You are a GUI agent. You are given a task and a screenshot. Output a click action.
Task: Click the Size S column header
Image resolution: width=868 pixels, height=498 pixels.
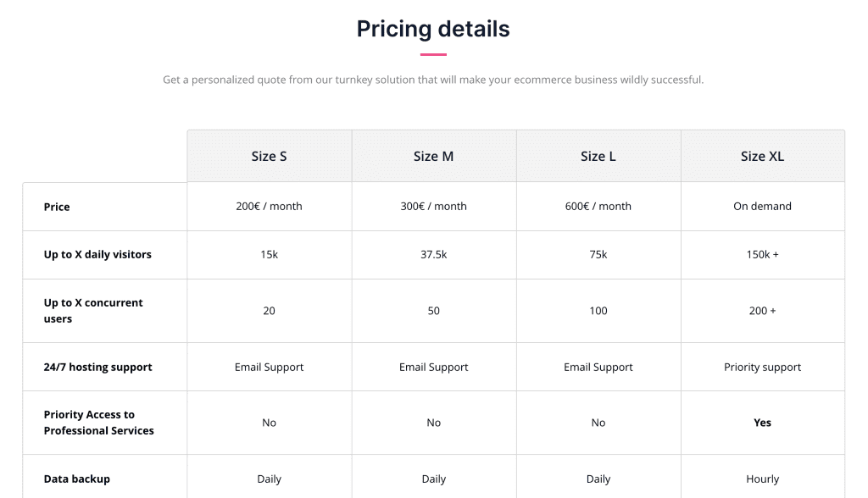(269, 156)
